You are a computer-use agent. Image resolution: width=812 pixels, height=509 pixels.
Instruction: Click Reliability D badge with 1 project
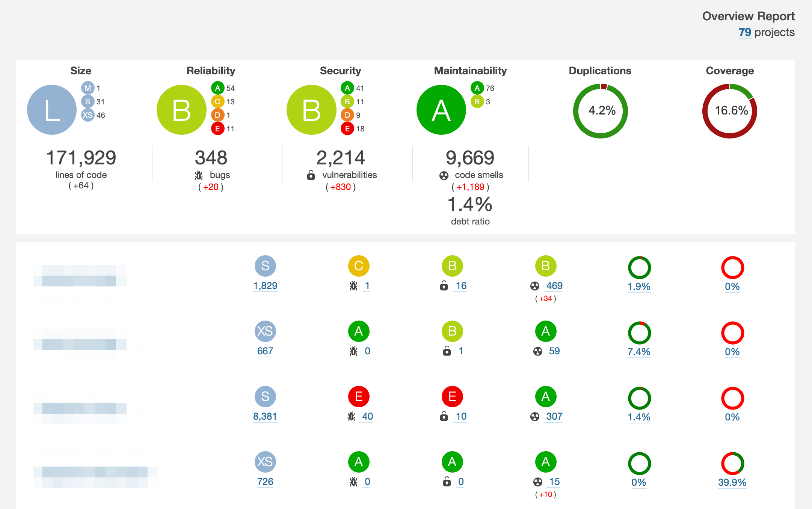pos(217,115)
